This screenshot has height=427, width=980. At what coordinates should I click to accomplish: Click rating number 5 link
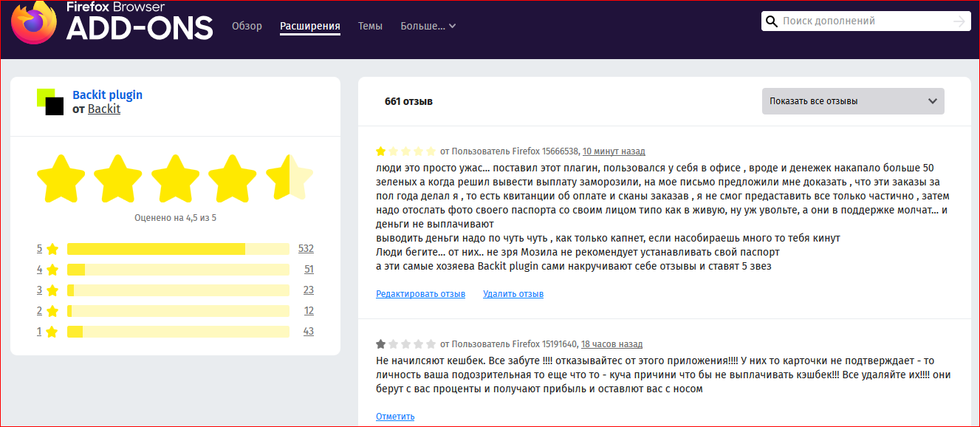click(x=40, y=248)
